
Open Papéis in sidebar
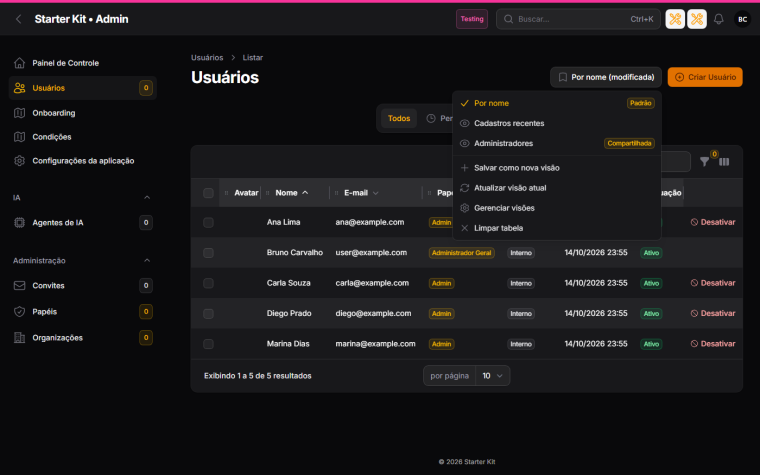82,312
